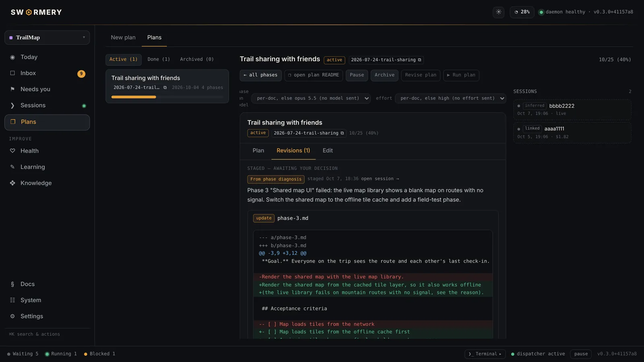This screenshot has height=362, width=644.
Task: Click the Inbox icon in sidebar
Action: tap(12, 73)
